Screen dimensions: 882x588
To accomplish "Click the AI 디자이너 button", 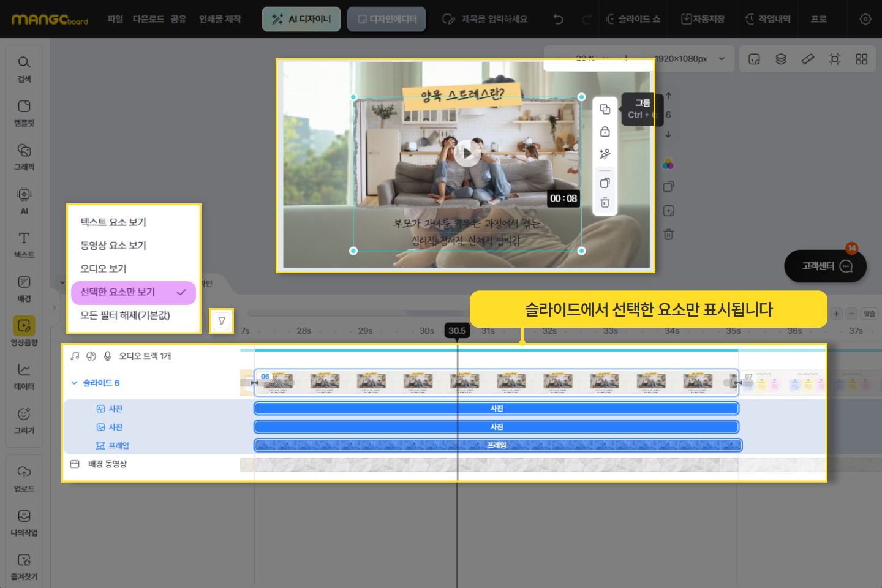I will pyautogui.click(x=301, y=19).
